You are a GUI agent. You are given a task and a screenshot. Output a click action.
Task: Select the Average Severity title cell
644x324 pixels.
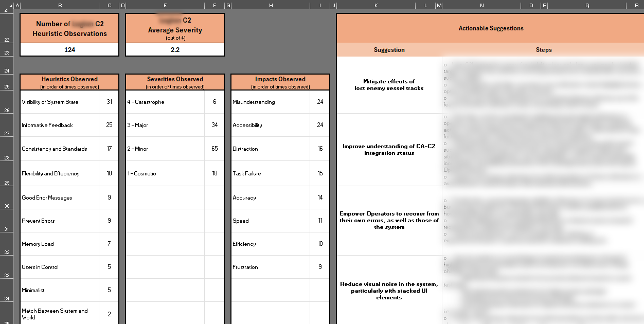tap(175, 29)
